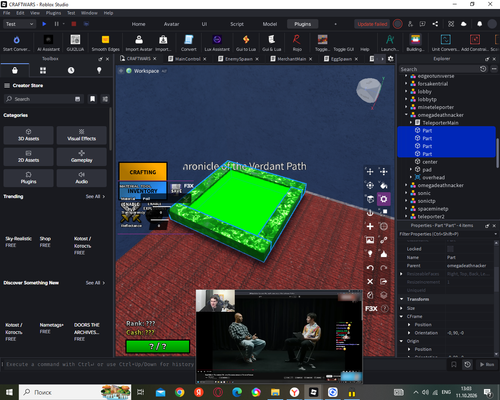Click the Start Converter plugin icon
This screenshot has width=500, height=400.
16,40
